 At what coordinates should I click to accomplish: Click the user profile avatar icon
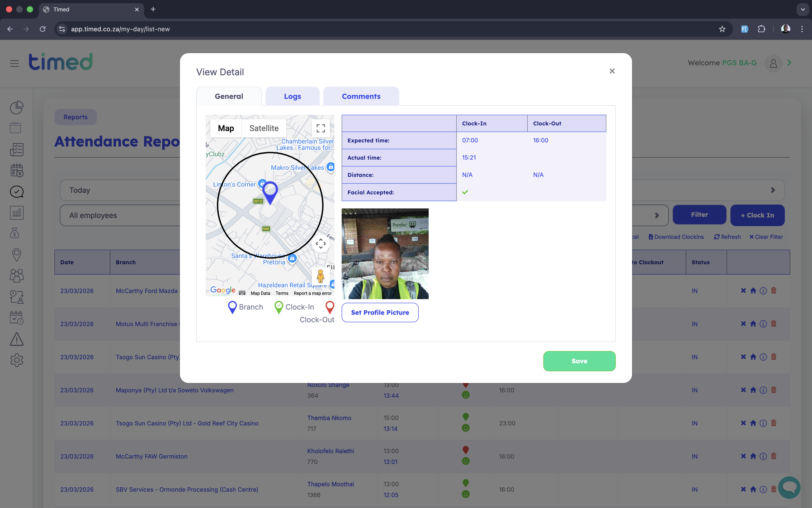(773, 63)
